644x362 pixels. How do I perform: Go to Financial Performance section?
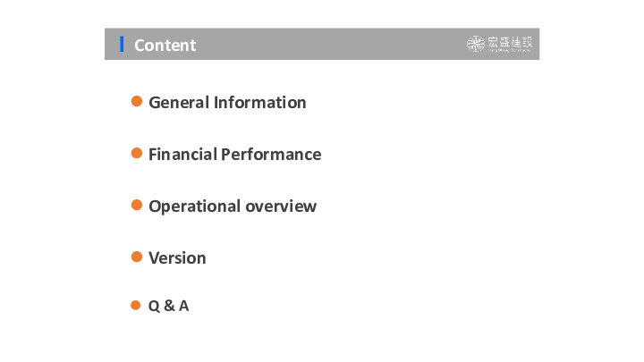(234, 155)
